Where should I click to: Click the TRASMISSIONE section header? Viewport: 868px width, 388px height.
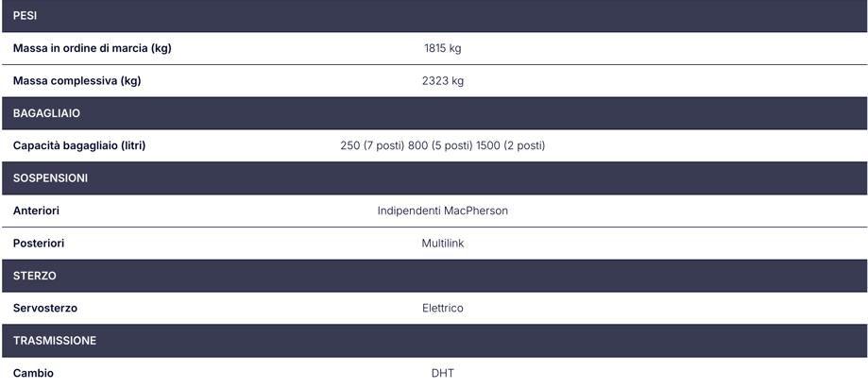point(434,341)
